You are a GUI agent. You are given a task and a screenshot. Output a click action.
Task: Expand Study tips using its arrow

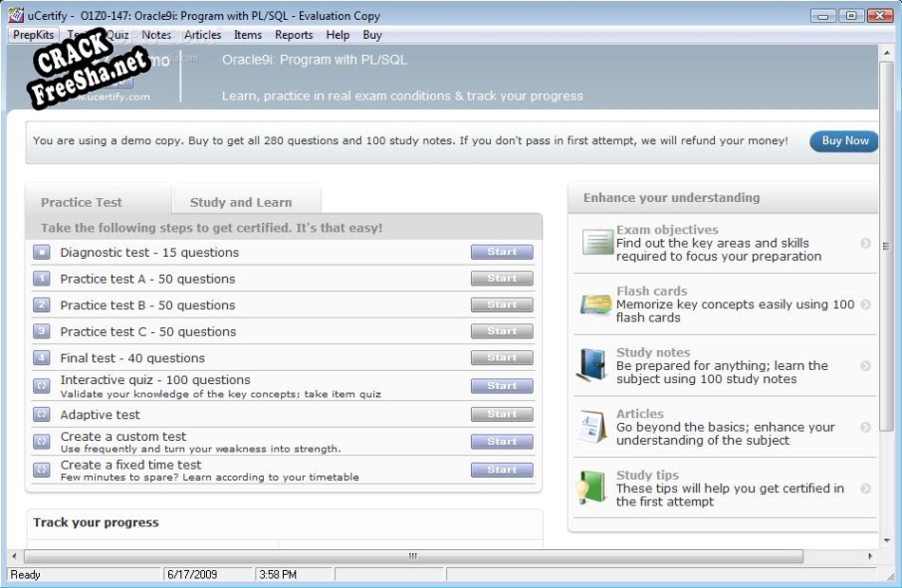tap(865, 489)
